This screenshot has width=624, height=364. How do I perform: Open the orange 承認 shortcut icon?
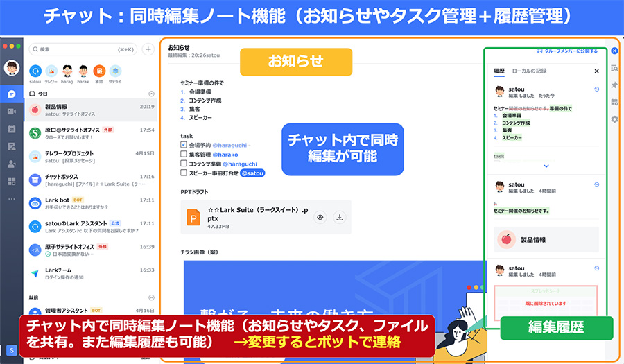[x=99, y=71]
